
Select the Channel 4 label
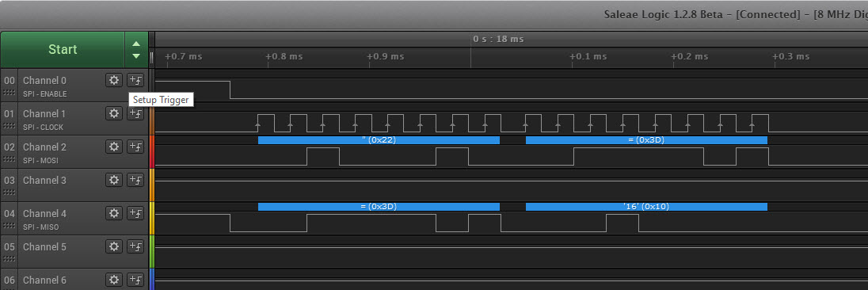point(44,214)
